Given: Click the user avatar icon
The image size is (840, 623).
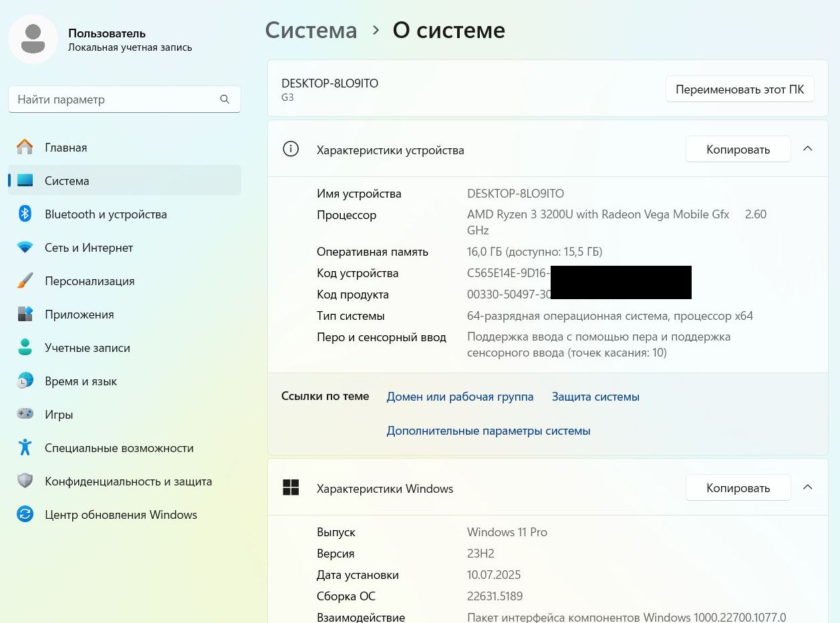Looking at the screenshot, I should click(33, 39).
